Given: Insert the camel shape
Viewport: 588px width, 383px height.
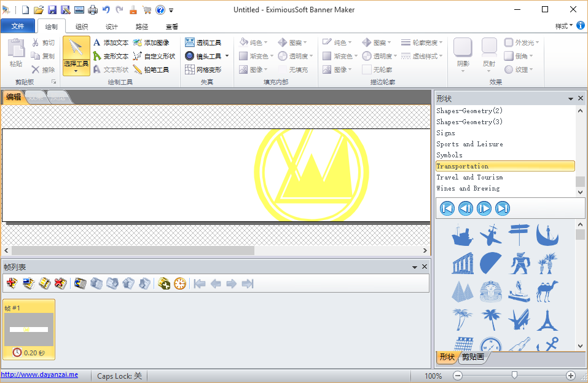Looking at the screenshot, I should coord(547,291).
